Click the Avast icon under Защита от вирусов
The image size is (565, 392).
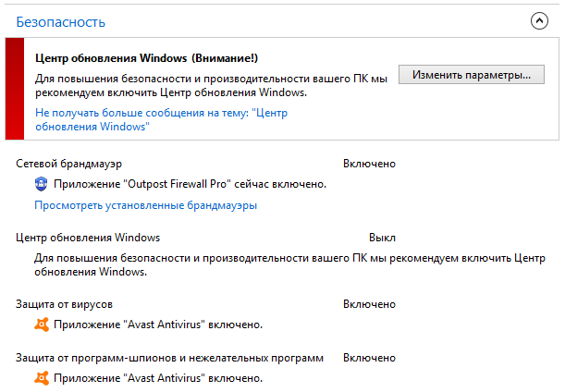pyautogui.click(x=42, y=325)
